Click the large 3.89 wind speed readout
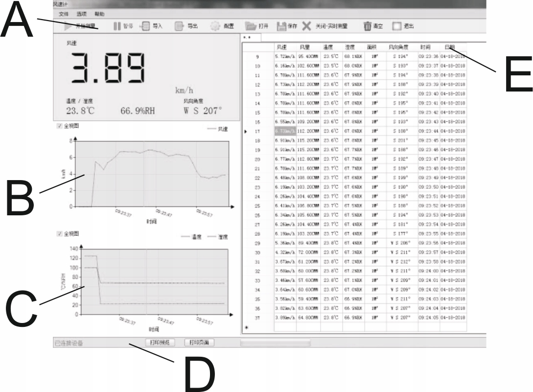 point(108,68)
